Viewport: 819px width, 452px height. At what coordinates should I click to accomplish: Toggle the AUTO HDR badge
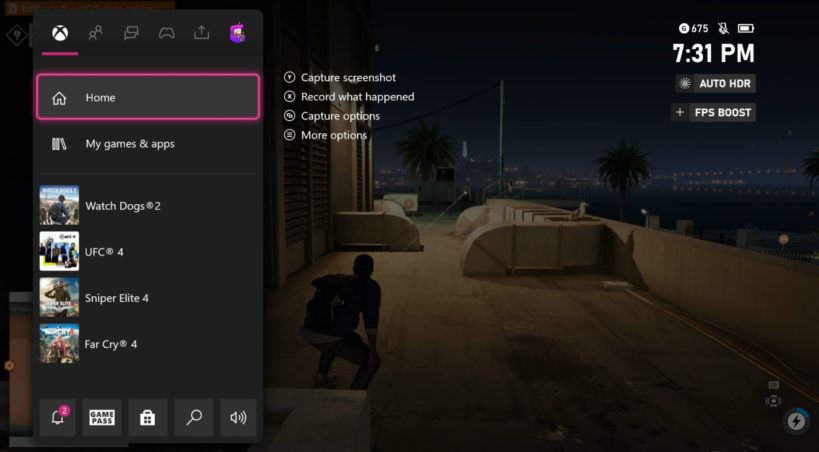(716, 84)
